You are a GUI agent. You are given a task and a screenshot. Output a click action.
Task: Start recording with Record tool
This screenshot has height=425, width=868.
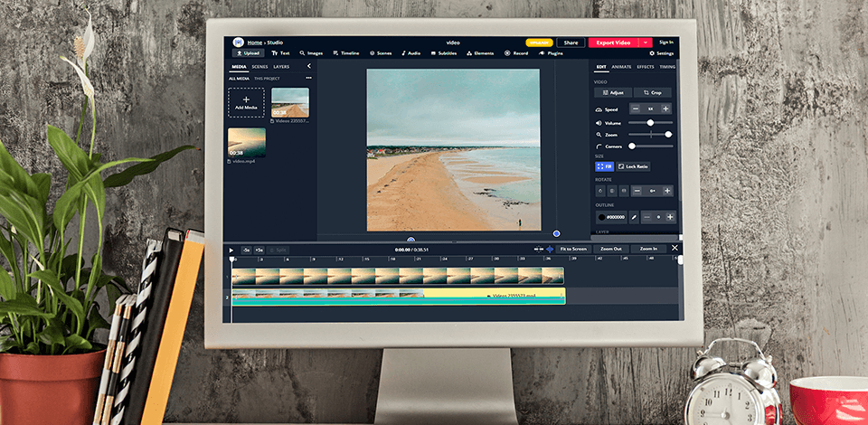click(x=517, y=53)
